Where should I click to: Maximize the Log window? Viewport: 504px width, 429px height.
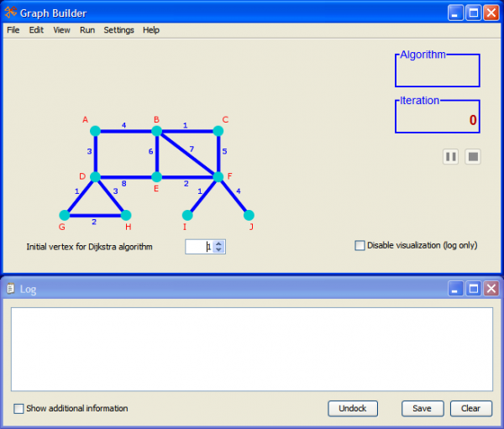[474, 288]
